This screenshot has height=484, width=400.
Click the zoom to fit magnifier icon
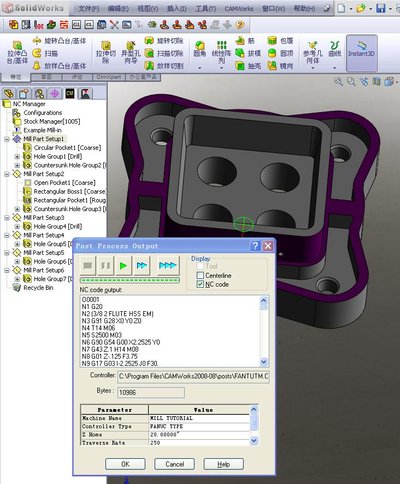point(339,82)
